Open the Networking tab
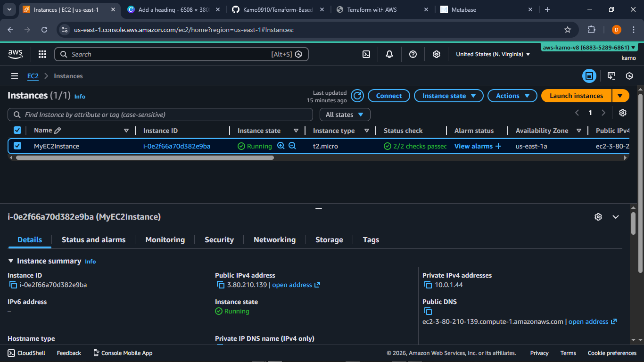The width and height of the screenshot is (644, 362). 274,240
